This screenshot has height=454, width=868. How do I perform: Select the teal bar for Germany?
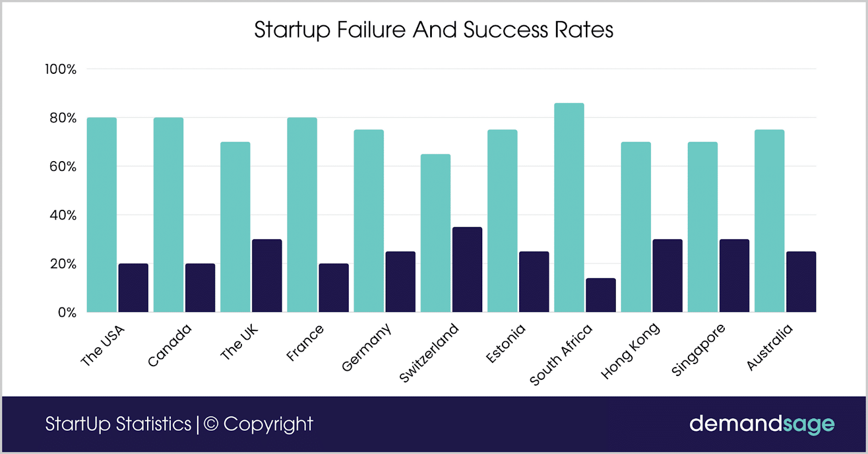[x=368, y=221]
